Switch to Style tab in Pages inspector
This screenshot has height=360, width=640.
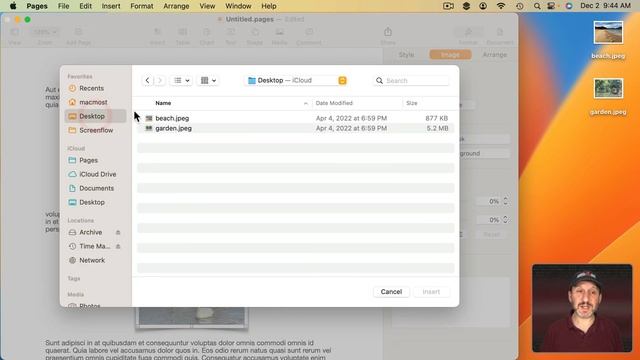click(406, 55)
